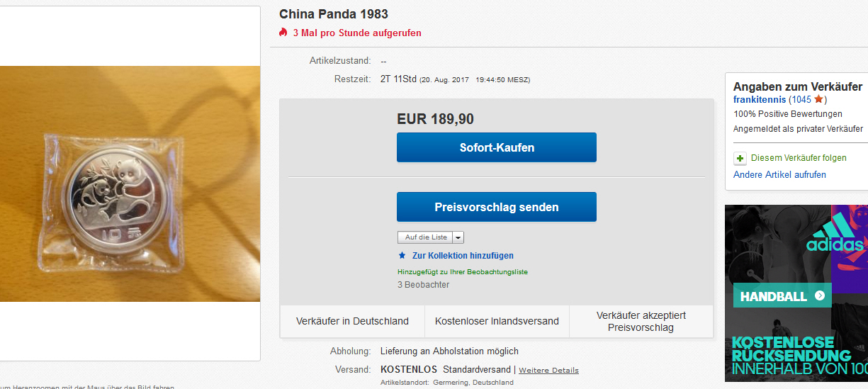Open 'Weitere Details' shipping link

tap(548, 370)
